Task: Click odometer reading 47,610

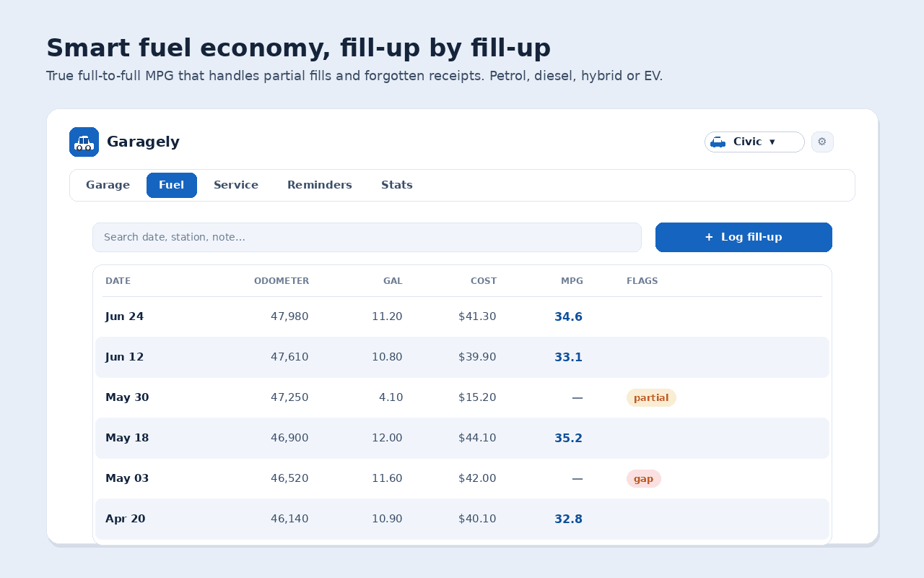Action: click(x=289, y=357)
